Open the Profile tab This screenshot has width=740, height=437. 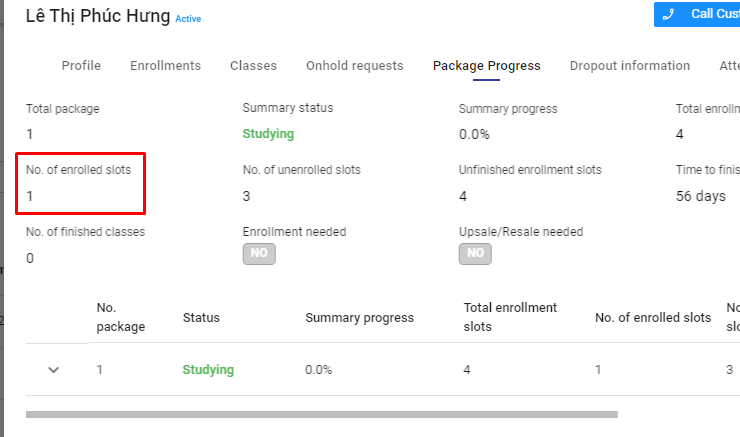coord(81,66)
